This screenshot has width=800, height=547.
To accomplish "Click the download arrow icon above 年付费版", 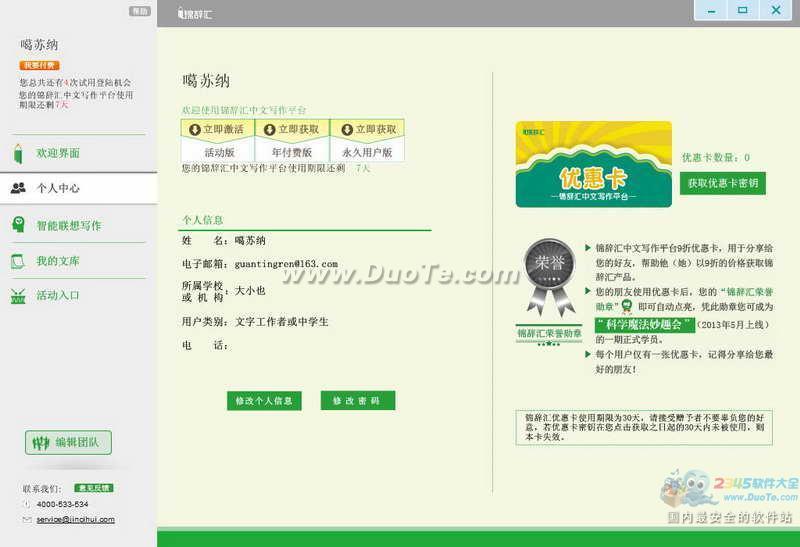I will point(269,130).
